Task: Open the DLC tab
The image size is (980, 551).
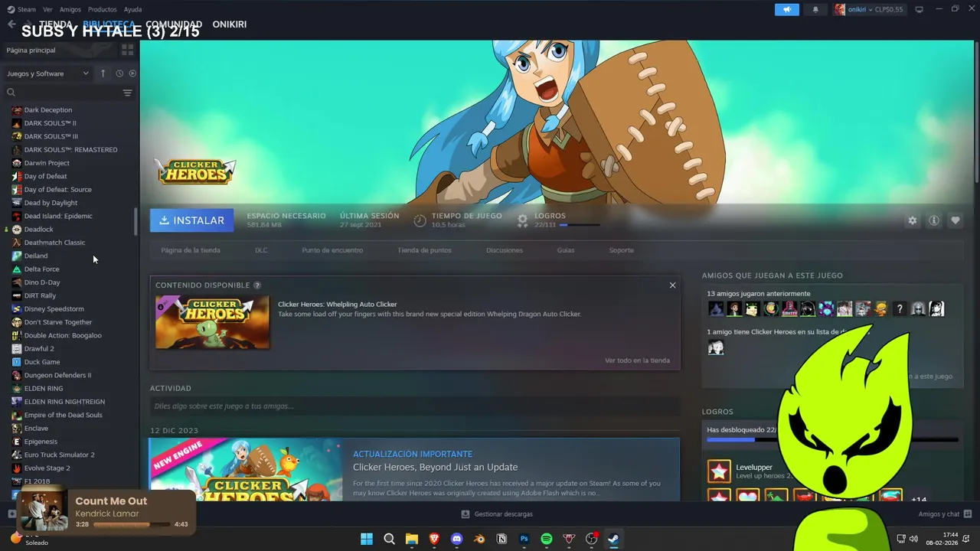Action: pyautogui.click(x=261, y=250)
